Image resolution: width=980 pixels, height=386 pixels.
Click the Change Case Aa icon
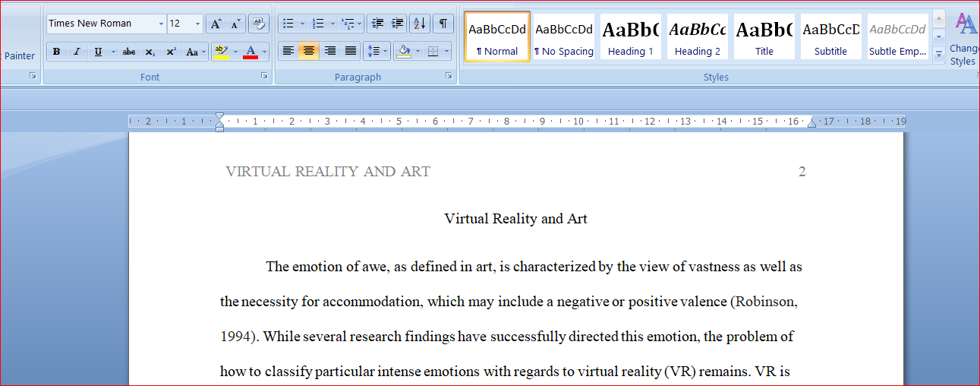point(195,52)
